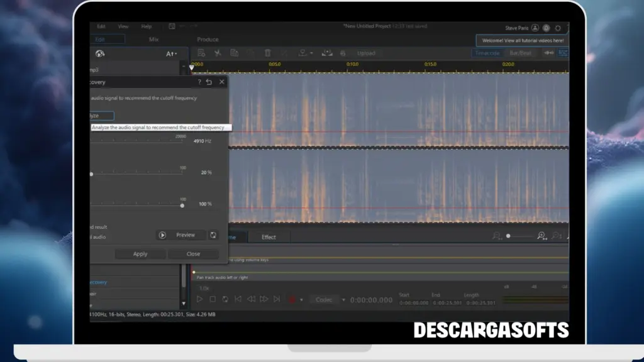Open the Record button in the transport bar

click(x=291, y=299)
